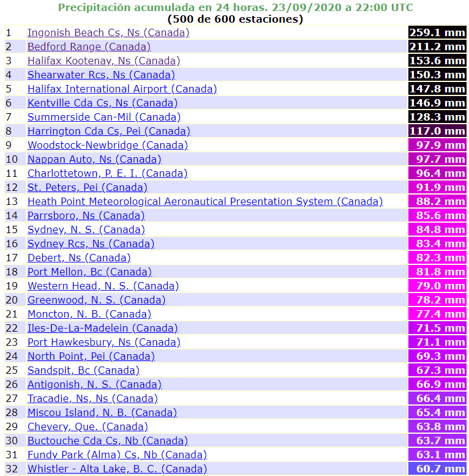The width and height of the screenshot is (469, 476).
Task: Click the 211.2 mm precipitation value
Action: pos(437,46)
